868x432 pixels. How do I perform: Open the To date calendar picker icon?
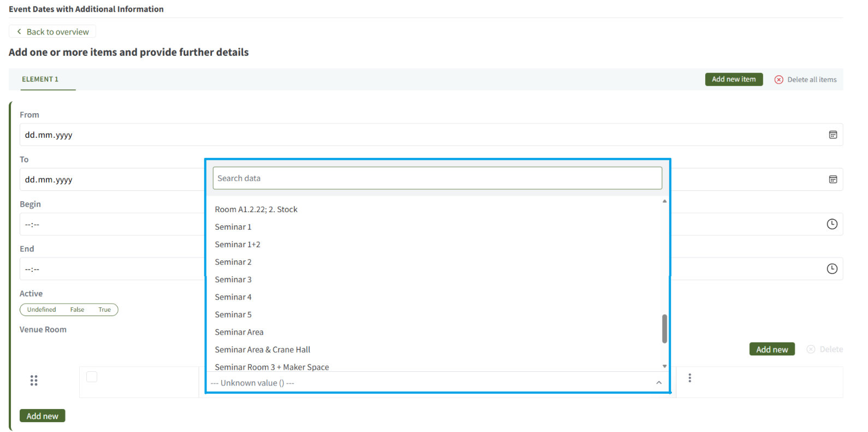[x=832, y=179]
